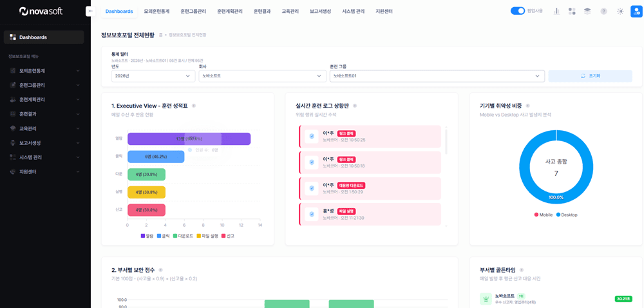
Task: Click the 훈련그룹관리 sidebar icon
Action: click(13, 85)
